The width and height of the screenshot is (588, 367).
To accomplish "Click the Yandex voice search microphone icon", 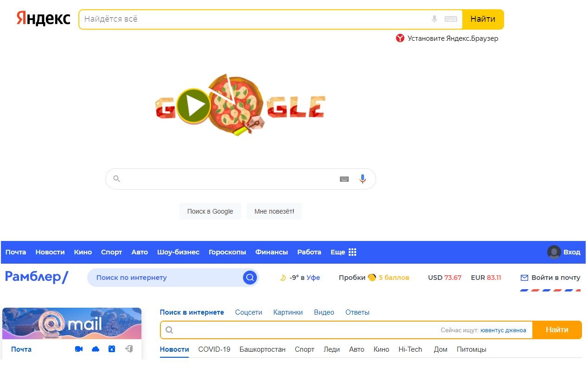I will 435,19.
